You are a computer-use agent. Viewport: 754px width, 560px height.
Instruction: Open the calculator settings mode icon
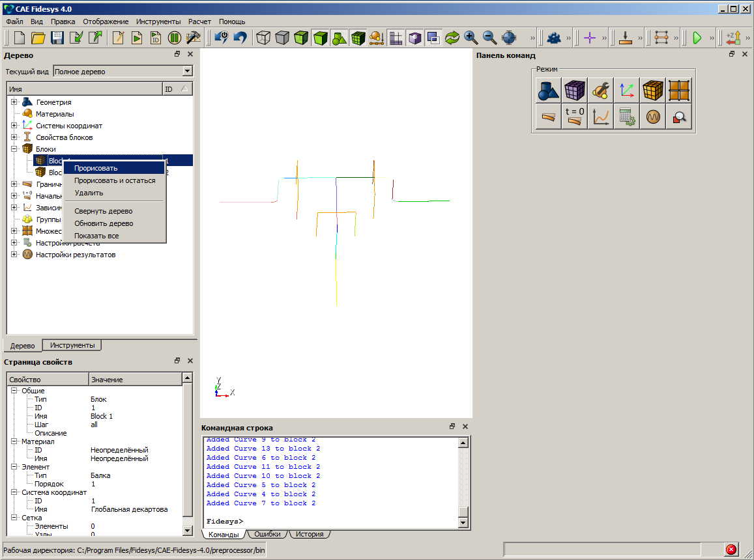626,117
